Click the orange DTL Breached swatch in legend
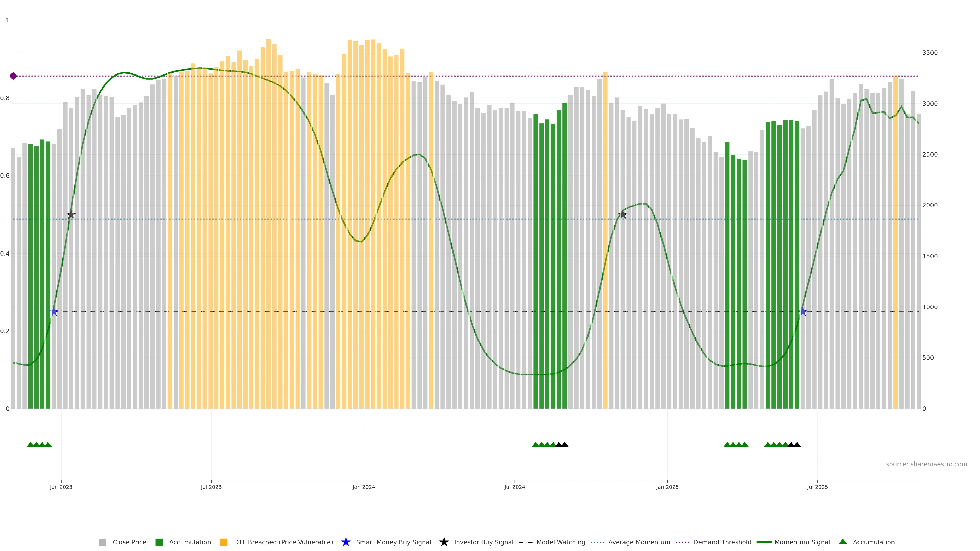The image size is (980, 551). tap(224, 542)
